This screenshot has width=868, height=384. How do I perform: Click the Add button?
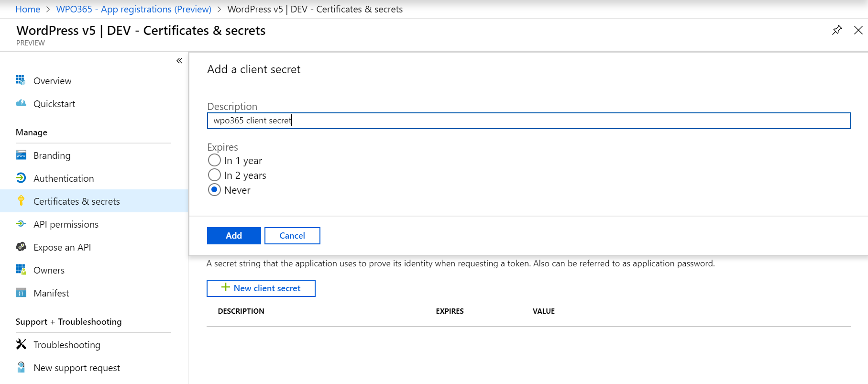[234, 236]
